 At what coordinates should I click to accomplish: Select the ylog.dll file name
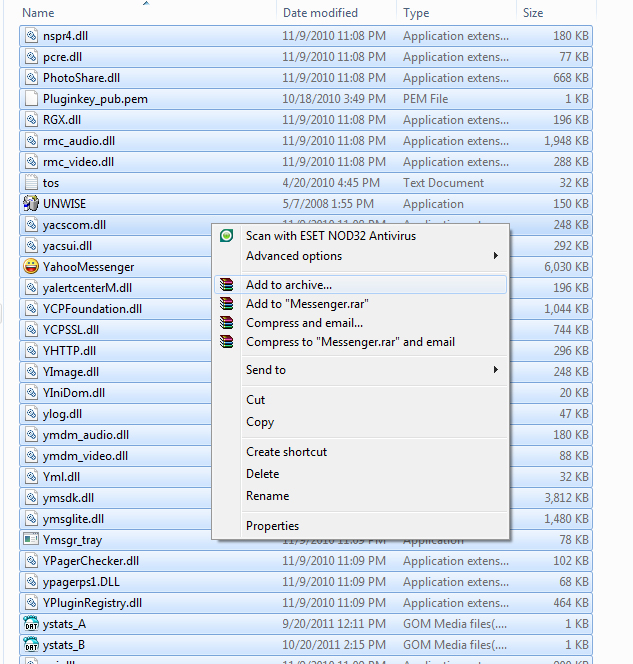tap(62, 414)
